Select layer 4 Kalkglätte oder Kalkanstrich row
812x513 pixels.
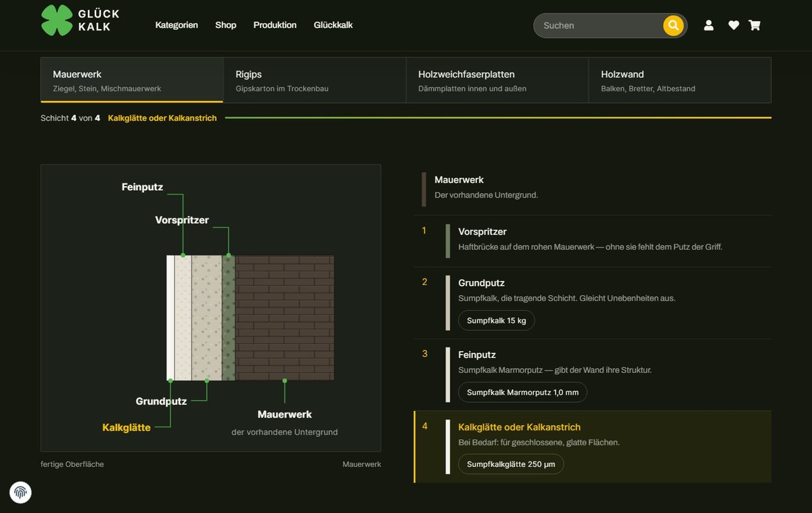click(x=593, y=447)
